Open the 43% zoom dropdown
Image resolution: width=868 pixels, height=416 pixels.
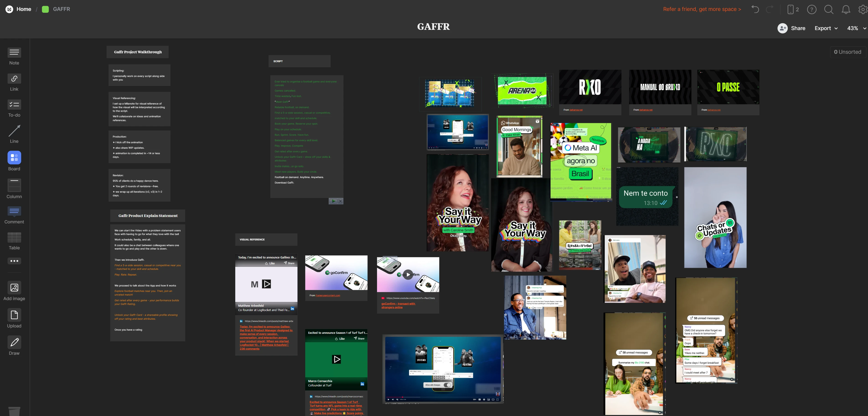(x=855, y=28)
